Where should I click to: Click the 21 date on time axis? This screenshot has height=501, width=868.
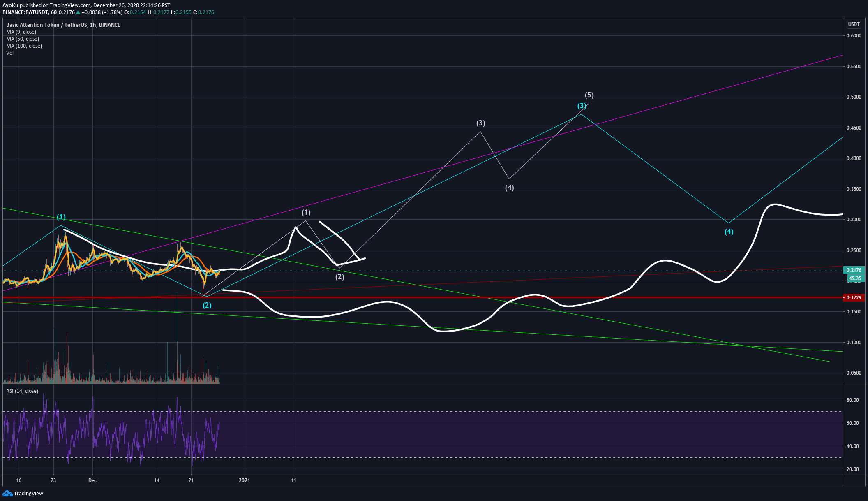coord(191,480)
